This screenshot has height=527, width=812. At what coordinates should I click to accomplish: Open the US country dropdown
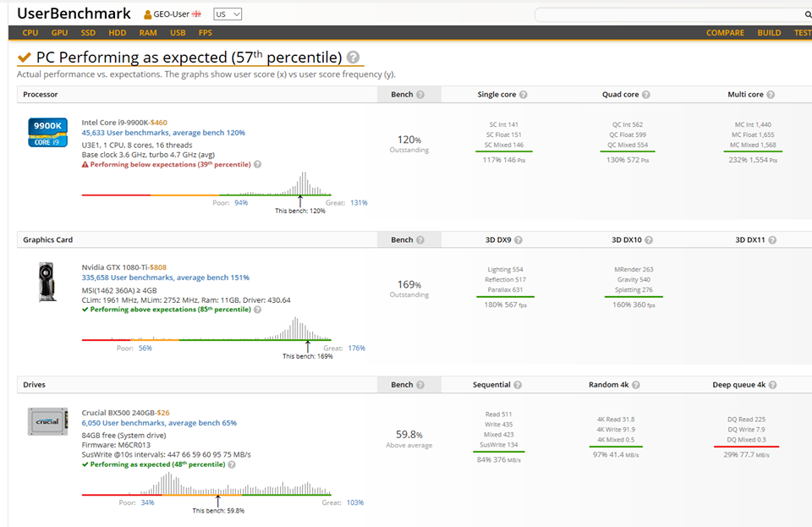(228, 14)
